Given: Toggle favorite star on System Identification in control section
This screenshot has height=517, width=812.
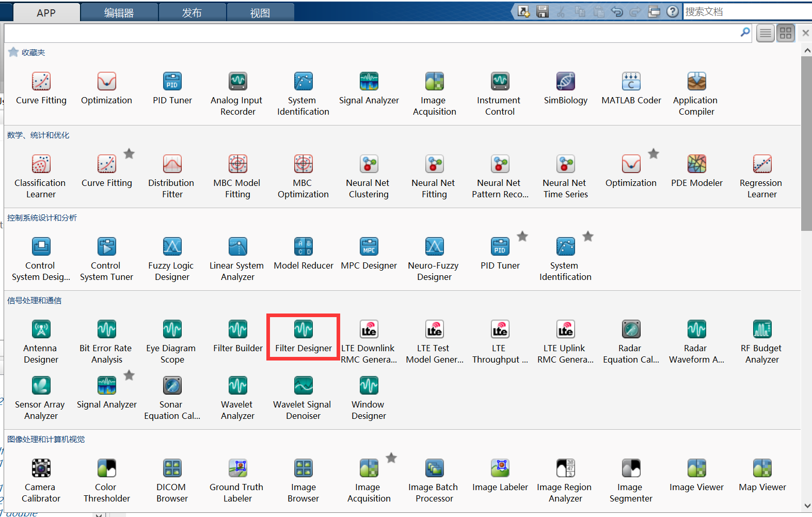Looking at the screenshot, I should (588, 236).
